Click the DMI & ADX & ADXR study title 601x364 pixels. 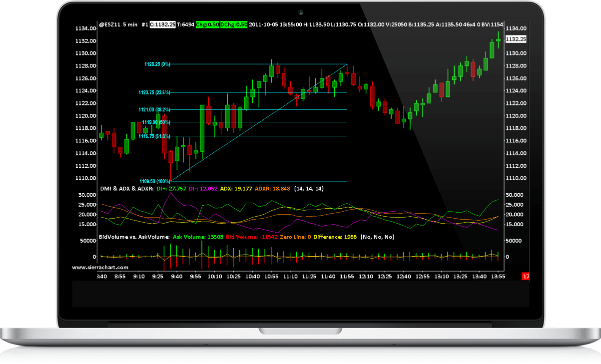tap(127, 188)
